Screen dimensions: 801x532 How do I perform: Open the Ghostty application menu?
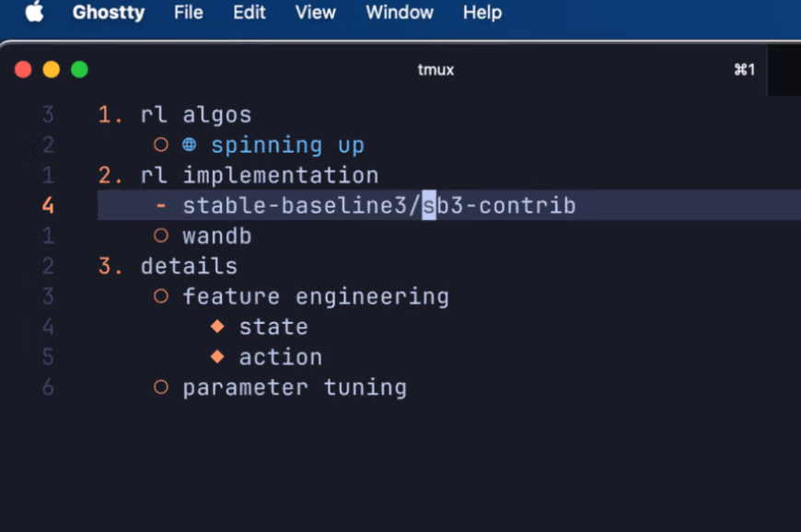pos(110,13)
